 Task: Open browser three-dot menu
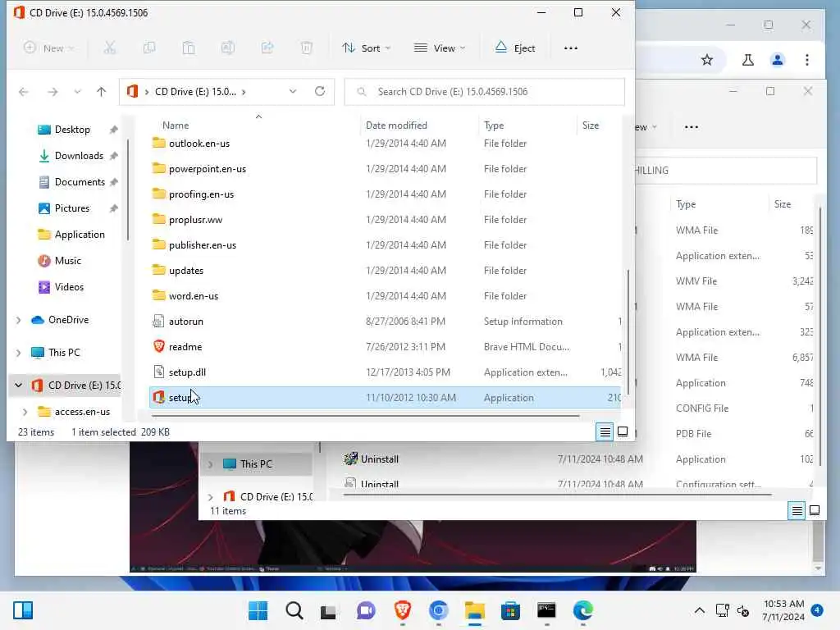point(807,60)
